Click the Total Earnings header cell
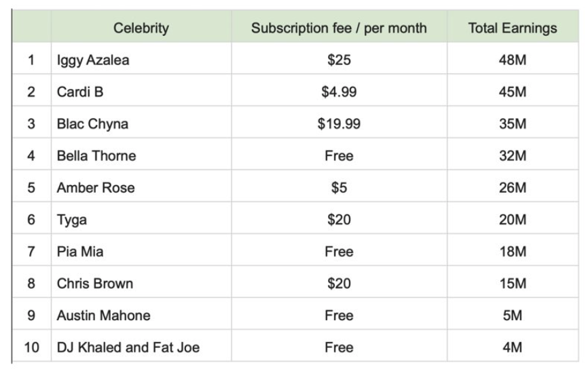The image size is (588, 371). (x=512, y=28)
